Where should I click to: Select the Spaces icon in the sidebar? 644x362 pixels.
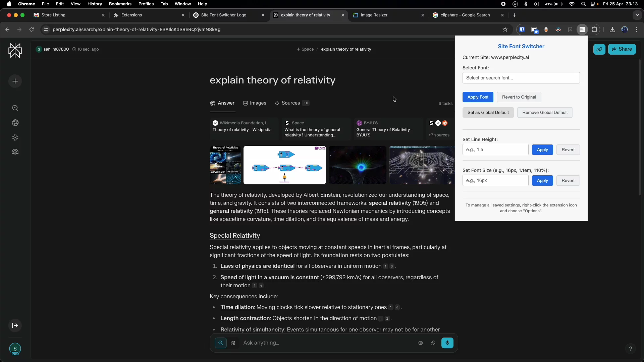pos(15,138)
